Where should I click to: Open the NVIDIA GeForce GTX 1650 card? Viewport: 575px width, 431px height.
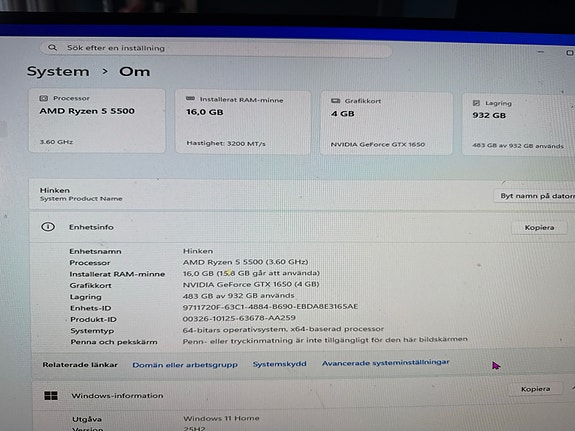pos(386,124)
